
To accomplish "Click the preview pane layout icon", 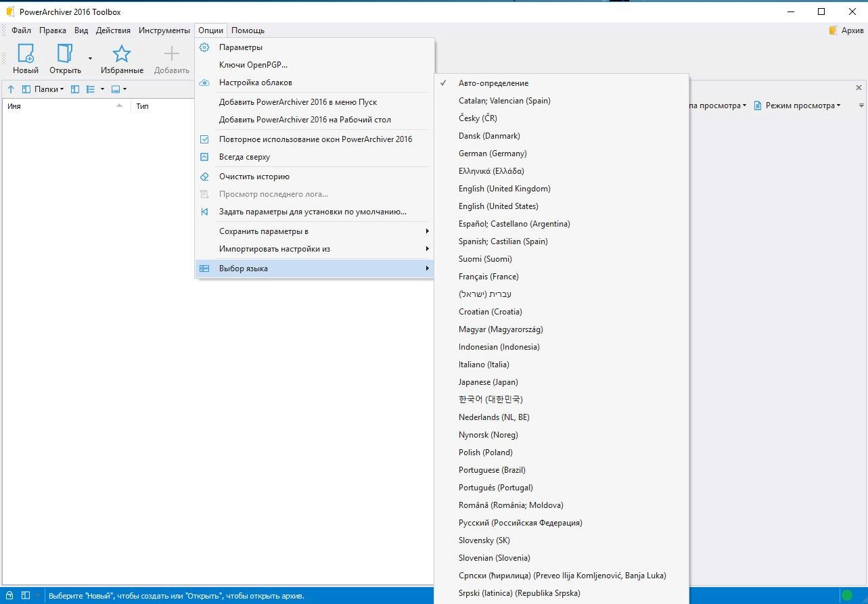I will click(115, 89).
